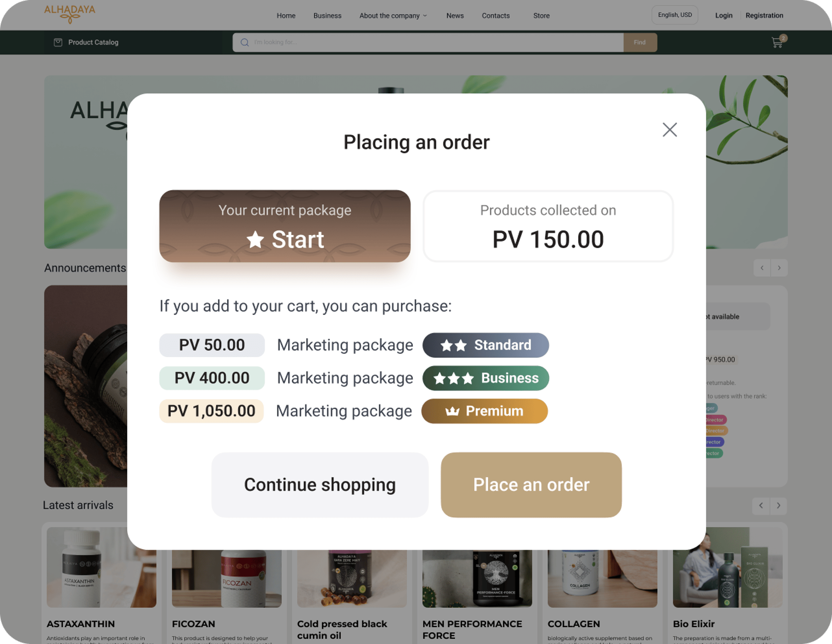Click the Alhadaya logo

click(69, 14)
